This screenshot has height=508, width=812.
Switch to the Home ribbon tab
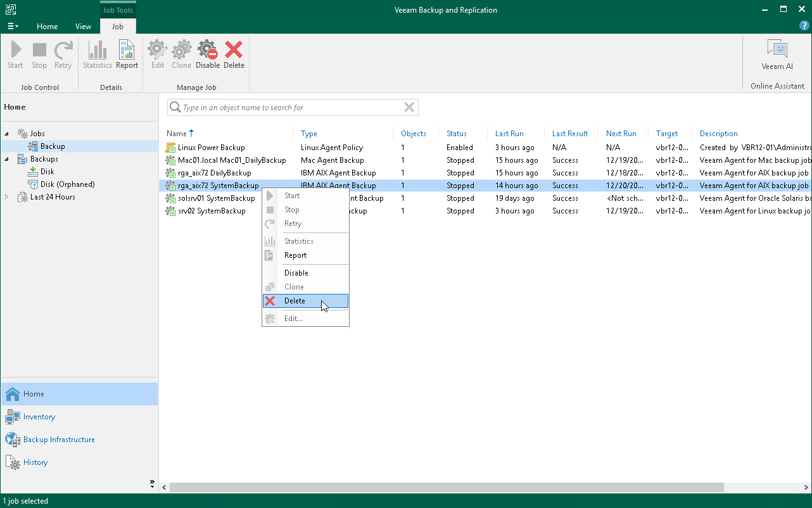47,27
